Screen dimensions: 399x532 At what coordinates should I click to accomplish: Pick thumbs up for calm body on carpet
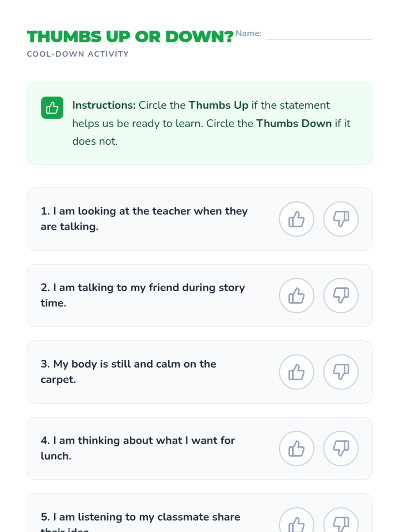[296, 372]
